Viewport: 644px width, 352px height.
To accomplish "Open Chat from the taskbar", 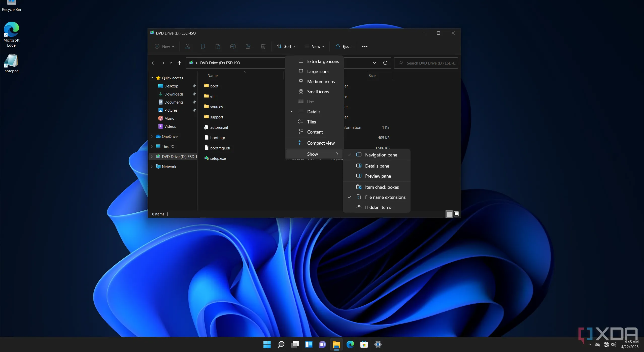I will (322, 344).
